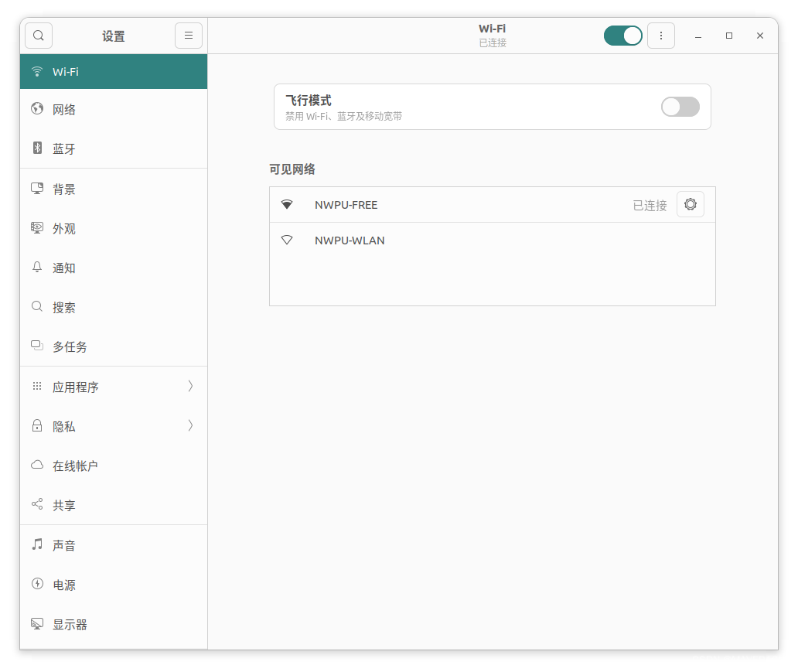Open the Wi-Fi three-dot options menu

pyautogui.click(x=660, y=36)
